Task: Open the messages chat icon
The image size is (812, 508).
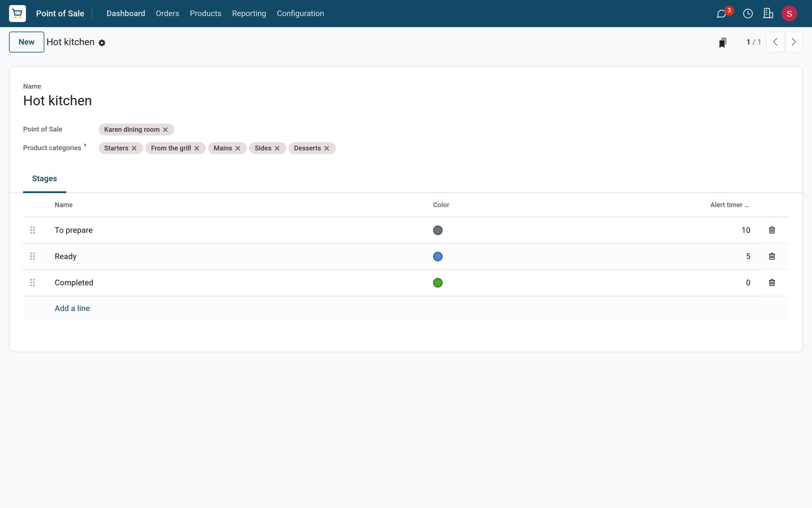Action: [721, 14]
